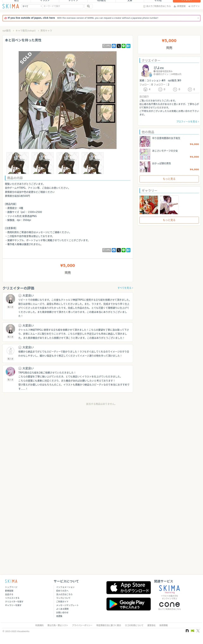Open 特定商取引法に基づく表示 footer link
The image size is (203, 644).
[109, 625]
